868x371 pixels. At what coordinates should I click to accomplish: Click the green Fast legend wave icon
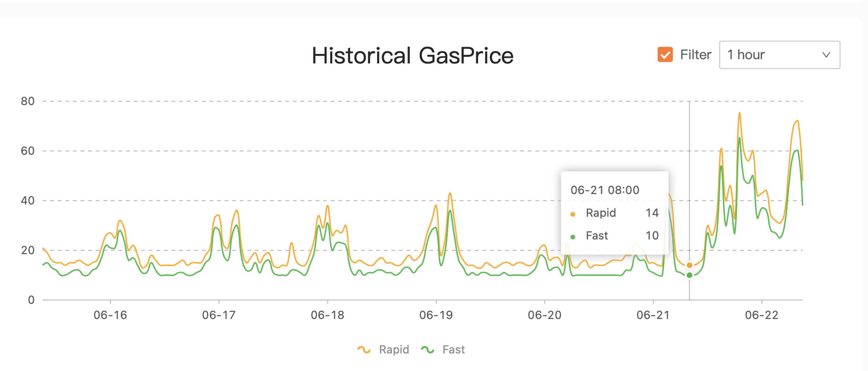tap(427, 350)
